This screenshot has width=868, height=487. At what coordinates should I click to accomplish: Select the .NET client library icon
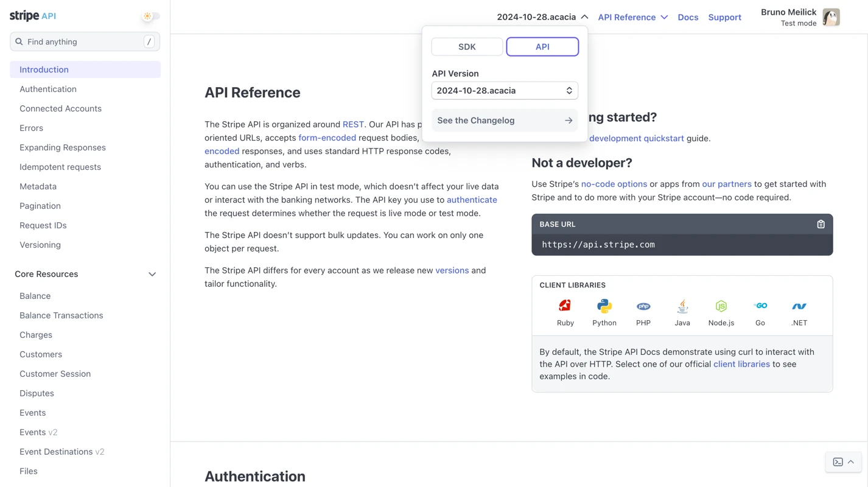[x=799, y=306]
